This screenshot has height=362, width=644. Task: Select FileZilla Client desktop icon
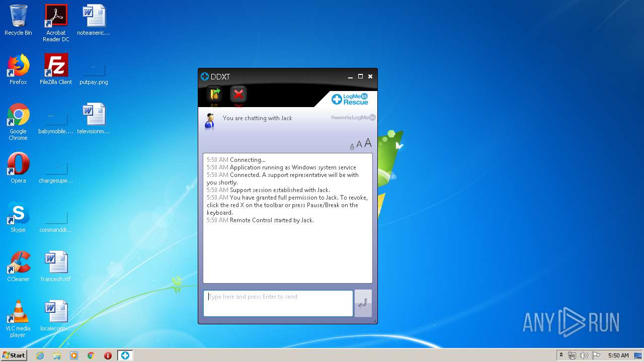tap(56, 69)
